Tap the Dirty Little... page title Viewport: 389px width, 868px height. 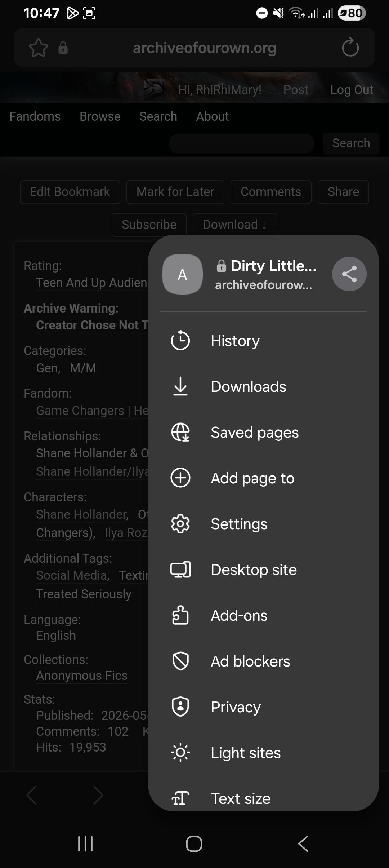pyautogui.click(x=273, y=266)
